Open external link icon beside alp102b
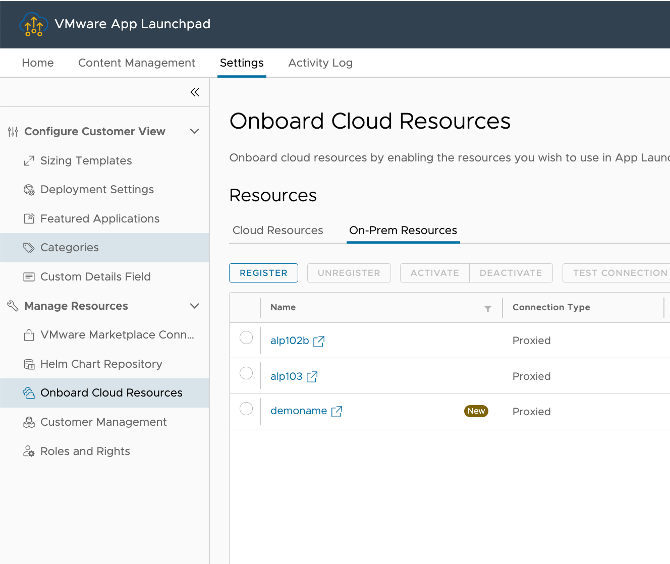 pyautogui.click(x=319, y=341)
